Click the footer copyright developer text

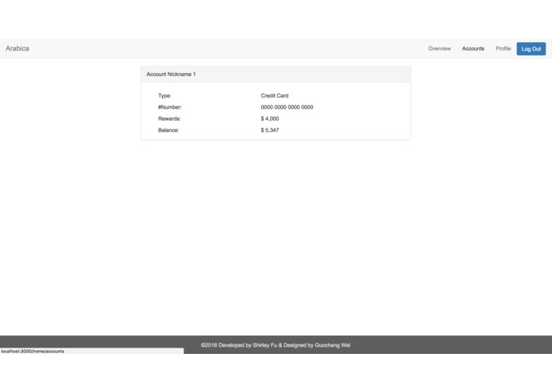click(276, 345)
